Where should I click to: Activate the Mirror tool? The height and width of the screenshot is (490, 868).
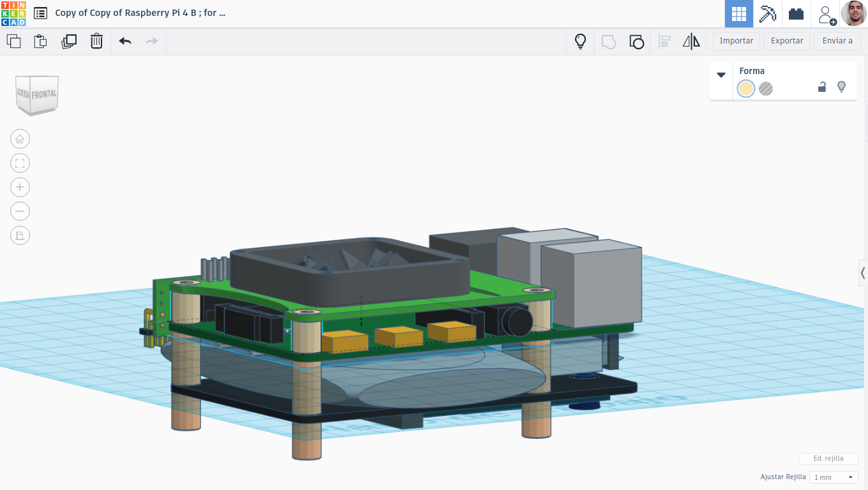(691, 42)
